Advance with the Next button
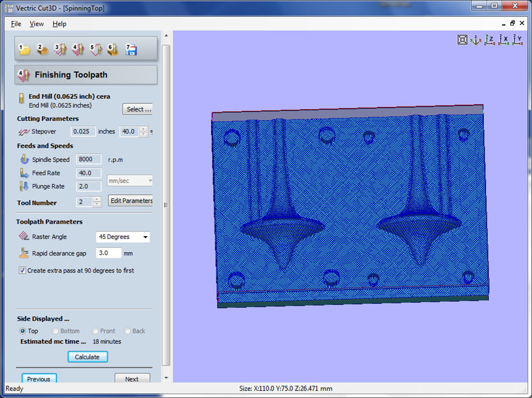Viewport: 532px width, 398px height. pyautogui.click(x=132, y=378)
